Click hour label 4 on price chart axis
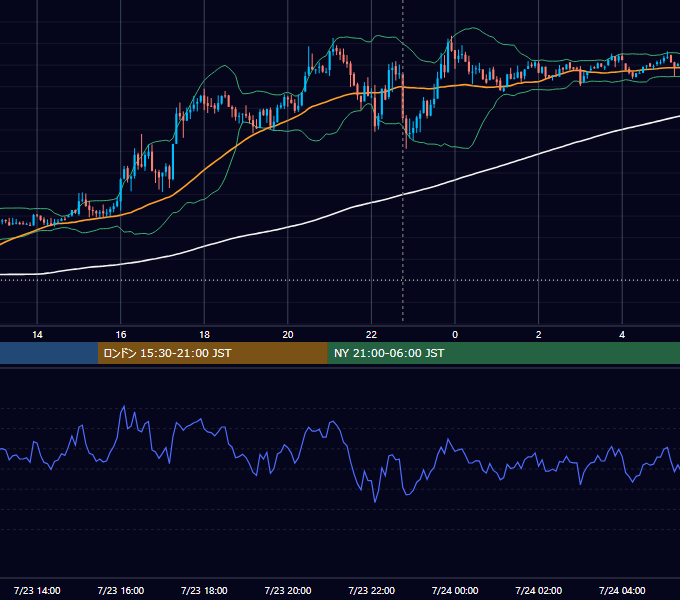680x600 pixels. pyautogui.click(x=622, y=335)
